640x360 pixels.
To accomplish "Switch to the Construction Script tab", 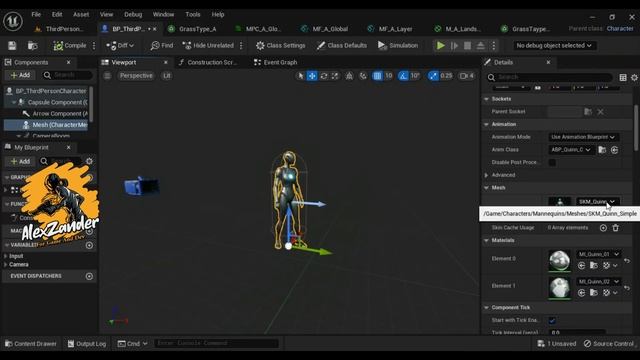I will click(x=208, y=62).
